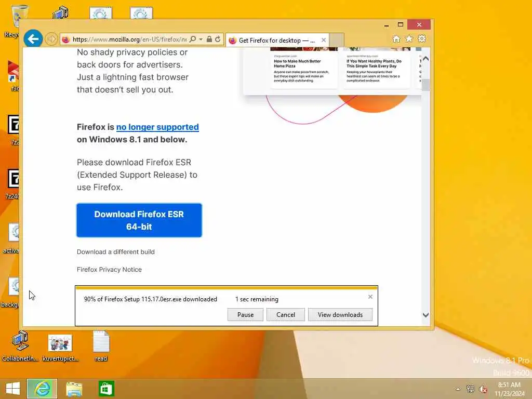This screenshot has width=532, height=399.
Task: Go back with the blue back arrow
Action: (33, 39)
